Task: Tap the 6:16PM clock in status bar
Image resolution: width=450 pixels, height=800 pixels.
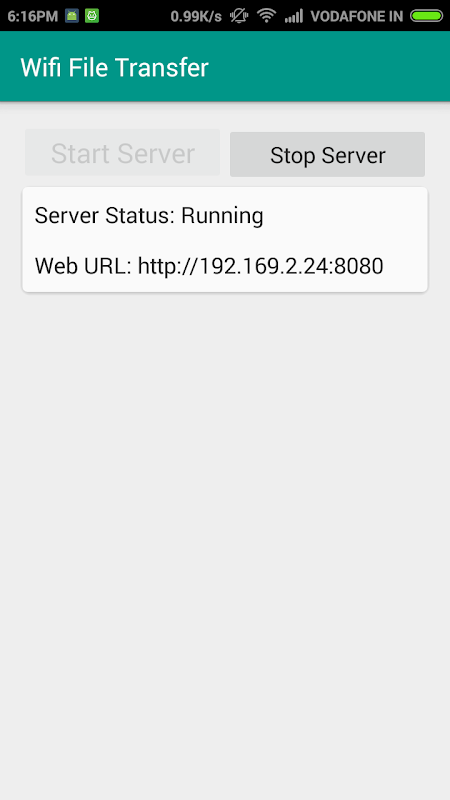Action: point(33,16)
